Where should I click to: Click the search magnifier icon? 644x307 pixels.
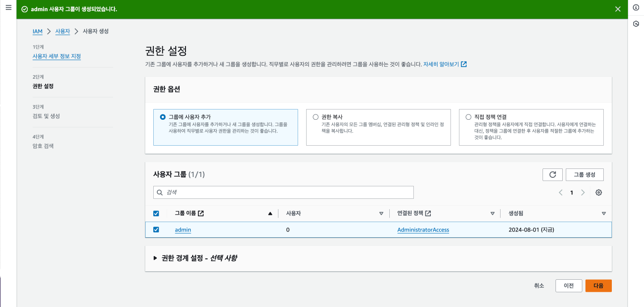(160, 193)
